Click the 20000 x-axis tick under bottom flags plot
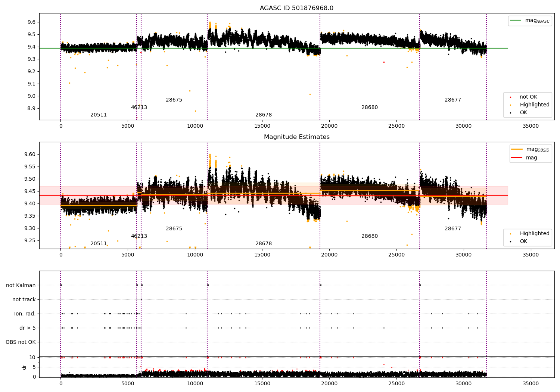This screenshot has height=392, width=560. click(329, 383)
